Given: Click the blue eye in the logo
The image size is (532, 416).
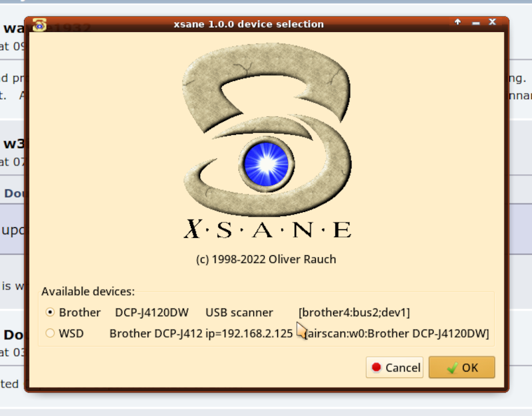Looking at the screenshot, I should click(x=266, y=163).
